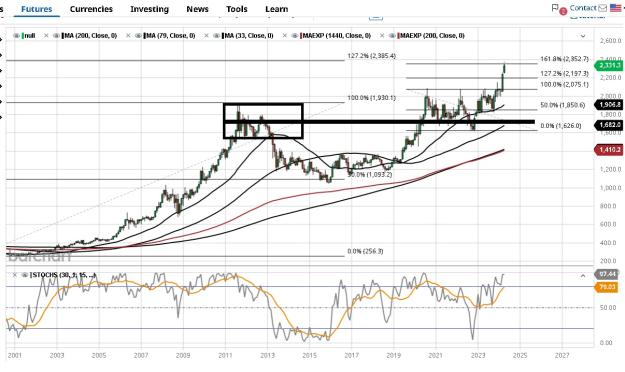Screen dimensions: 625x372
Task: Click the 50.00 stochastic axis label
Action: click(x=608, y=308)
